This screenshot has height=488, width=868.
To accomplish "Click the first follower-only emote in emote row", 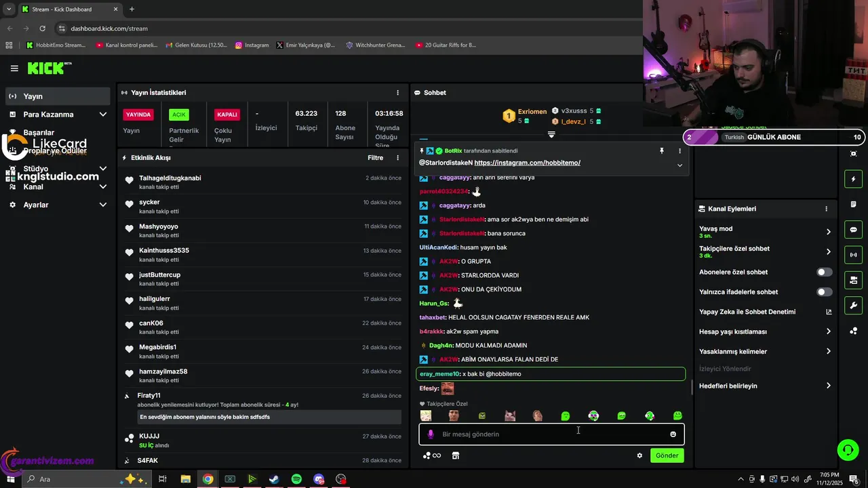I will pos(425,415).
